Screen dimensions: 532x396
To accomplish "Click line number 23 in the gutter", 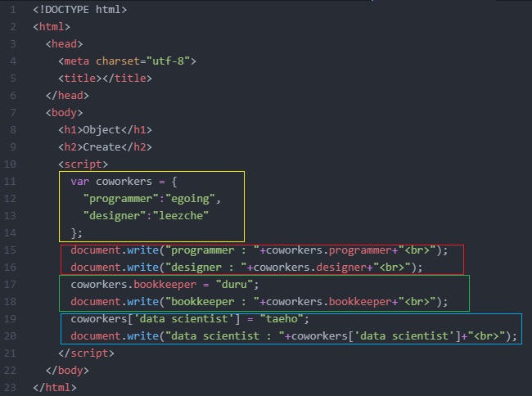I will pos(10,388).
